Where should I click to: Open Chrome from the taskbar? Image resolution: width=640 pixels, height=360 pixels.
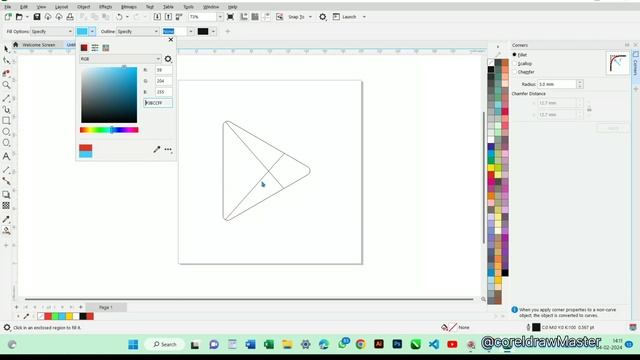[x=360, y=344]
